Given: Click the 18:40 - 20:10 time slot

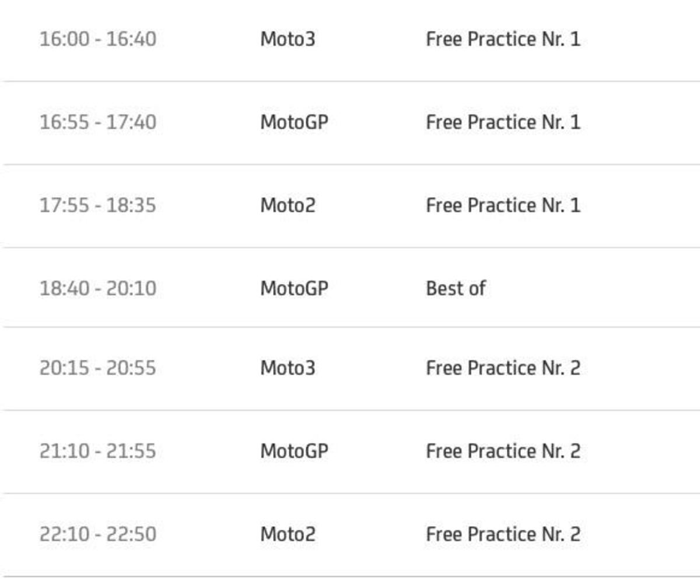Looking at the screenshot, I should click(97, 288).
